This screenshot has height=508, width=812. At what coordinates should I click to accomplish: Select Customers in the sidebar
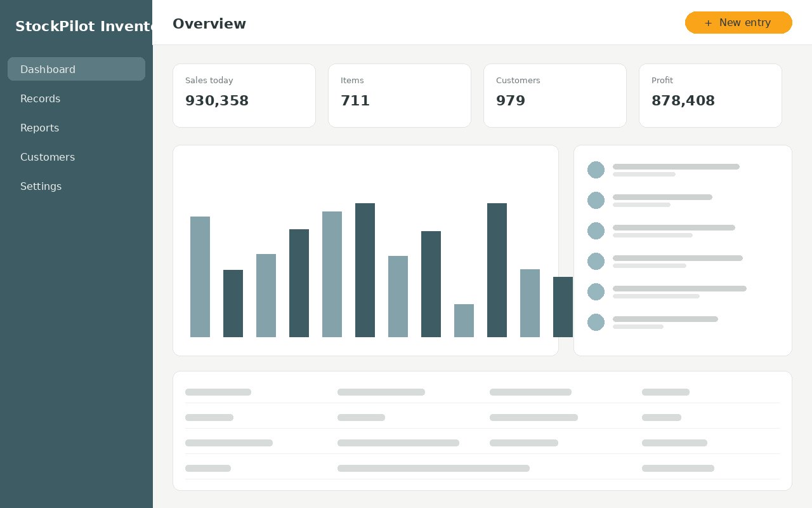point(76,157)
